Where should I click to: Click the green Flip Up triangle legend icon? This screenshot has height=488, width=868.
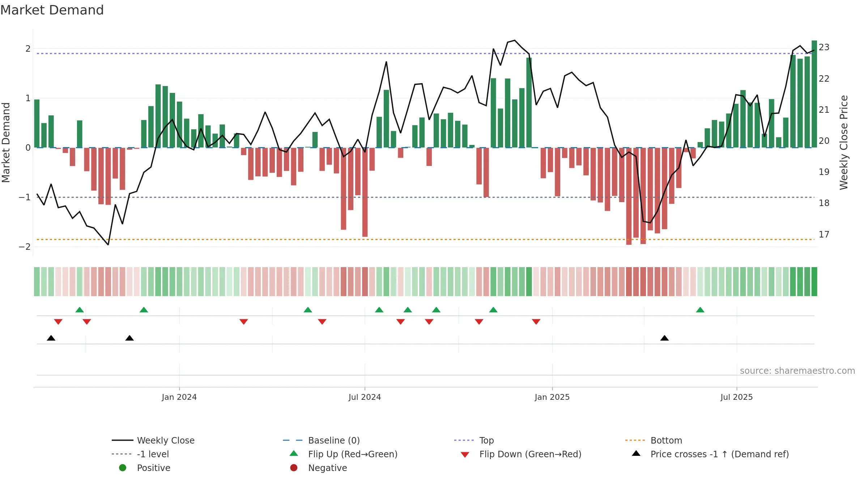294,453
